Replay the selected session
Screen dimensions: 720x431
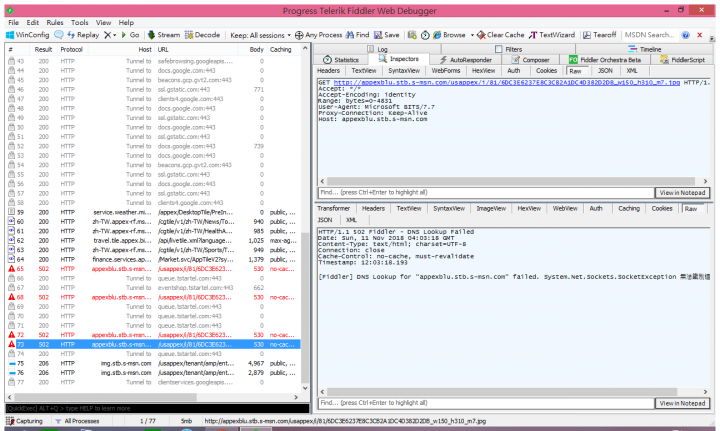pyautogui.click(x=83, y=35)
